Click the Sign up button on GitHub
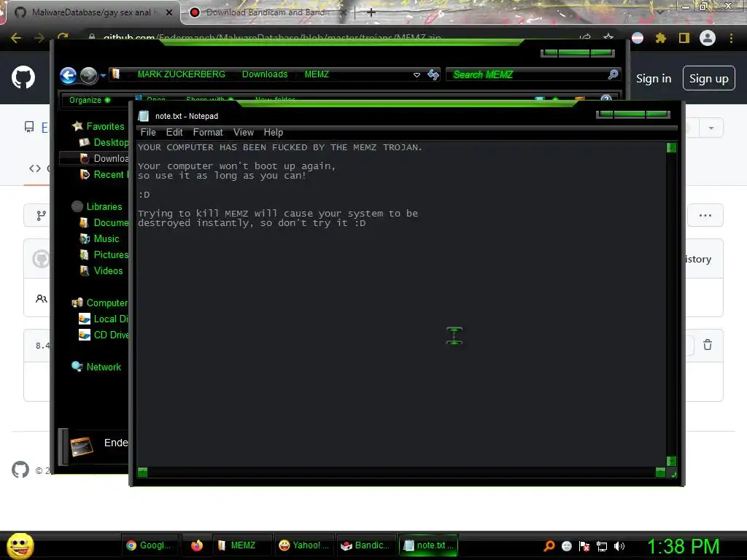 (x=709, y=79)
